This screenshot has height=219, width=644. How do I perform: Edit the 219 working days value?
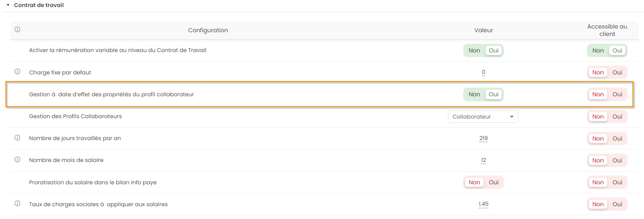click(x=484, y=138)
